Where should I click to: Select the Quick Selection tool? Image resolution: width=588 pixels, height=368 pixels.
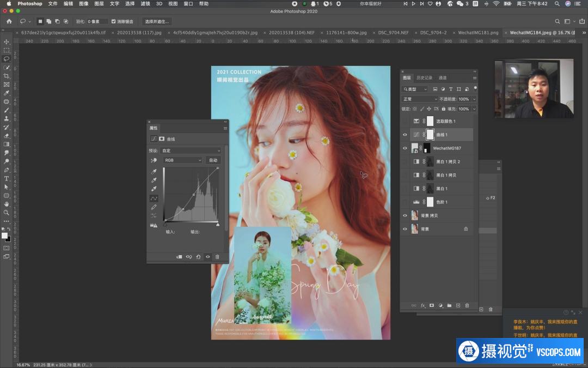(7, 68)
